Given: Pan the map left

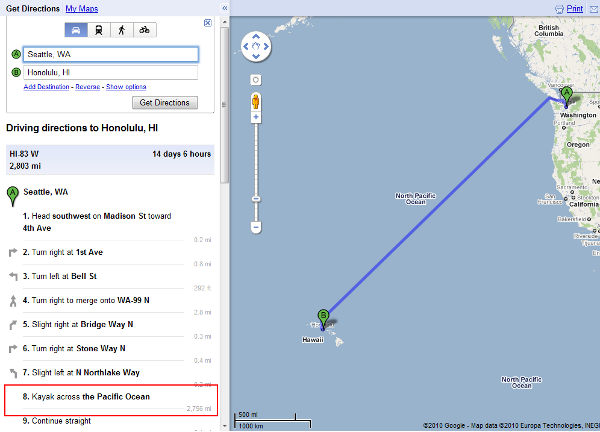Looking at the screenshot, I should click(246, 46).
